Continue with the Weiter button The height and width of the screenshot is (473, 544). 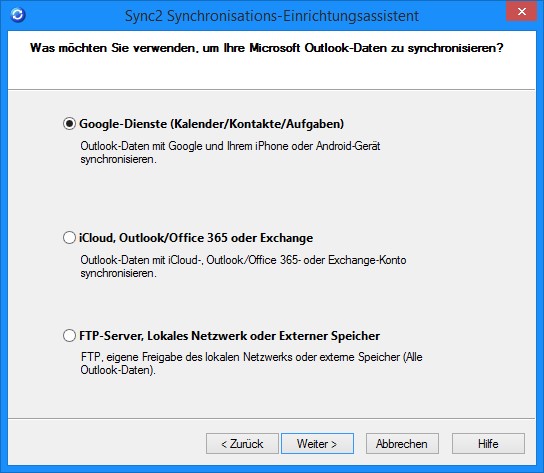[x=317, y=444]
